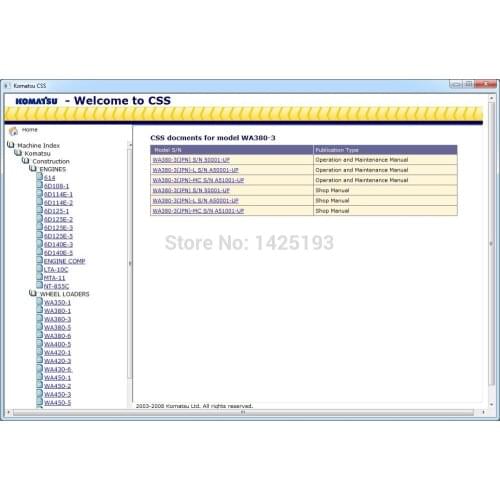Collapse the Construction book node

click(x=25, y=161)
